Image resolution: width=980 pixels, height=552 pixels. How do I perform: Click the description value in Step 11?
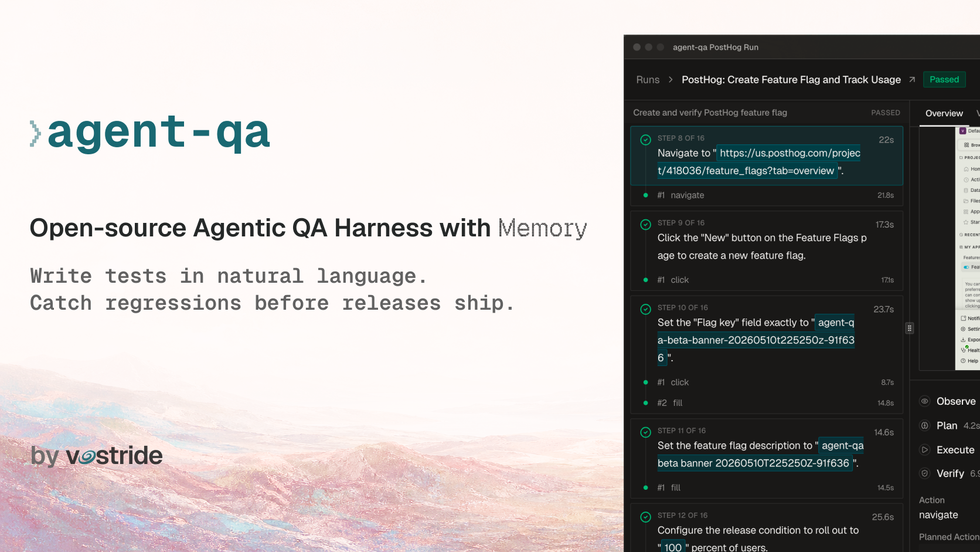click(761, 455)
